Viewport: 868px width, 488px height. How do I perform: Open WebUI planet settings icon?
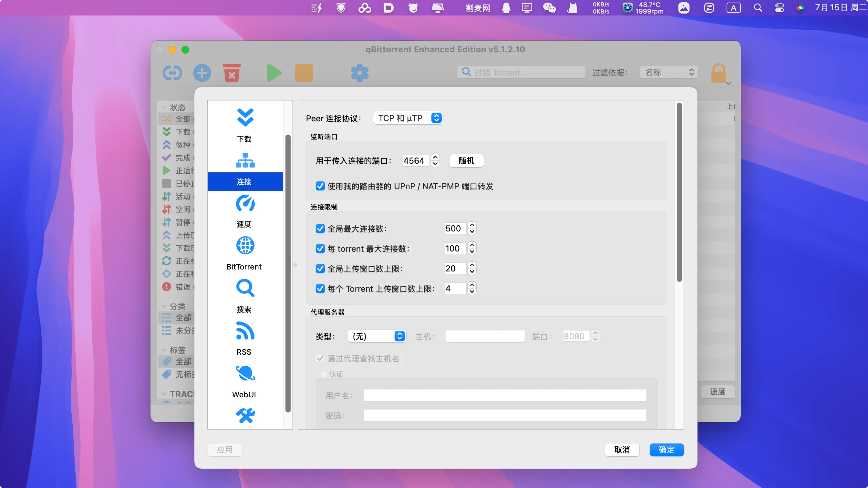click(245, 373)
